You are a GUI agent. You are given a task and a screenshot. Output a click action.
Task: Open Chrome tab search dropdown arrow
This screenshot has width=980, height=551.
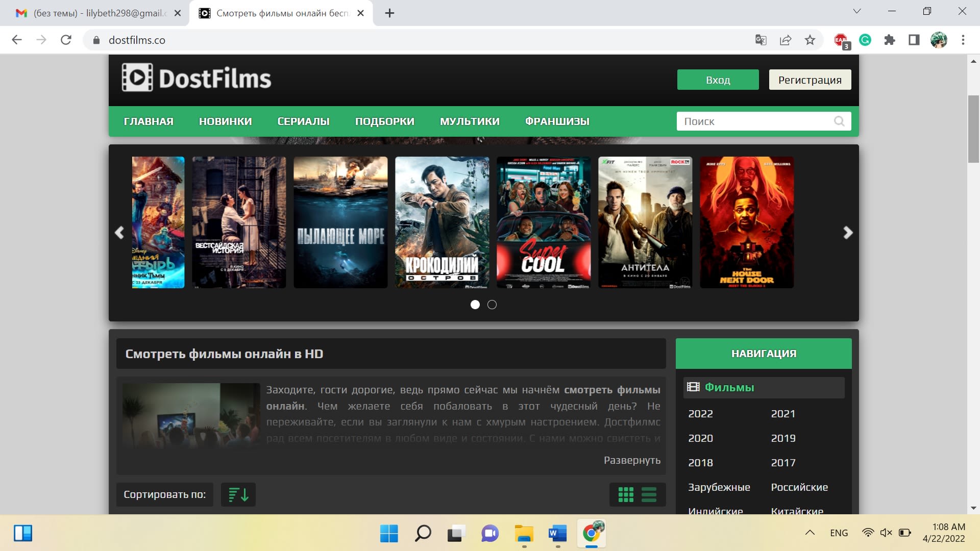pos(857,11)
